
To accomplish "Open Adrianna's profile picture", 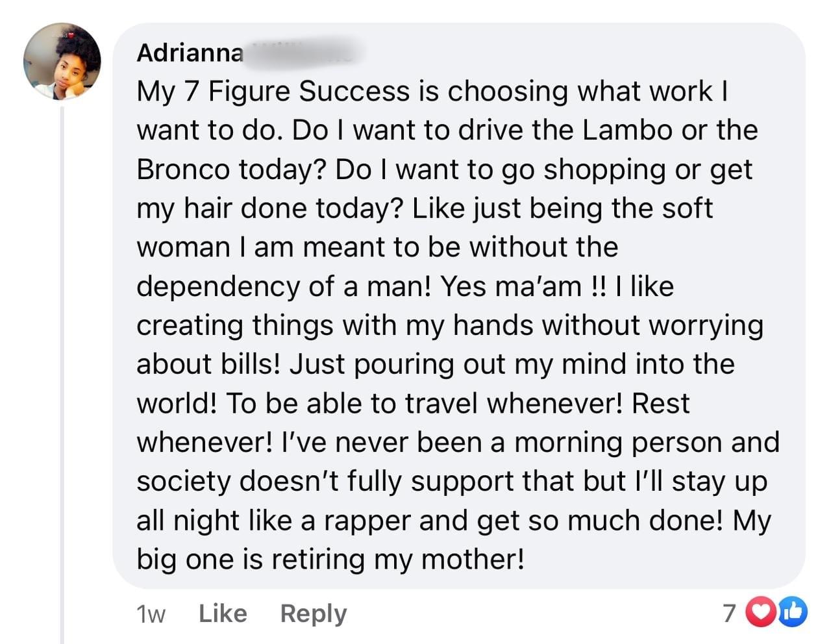I will [62, 62].
